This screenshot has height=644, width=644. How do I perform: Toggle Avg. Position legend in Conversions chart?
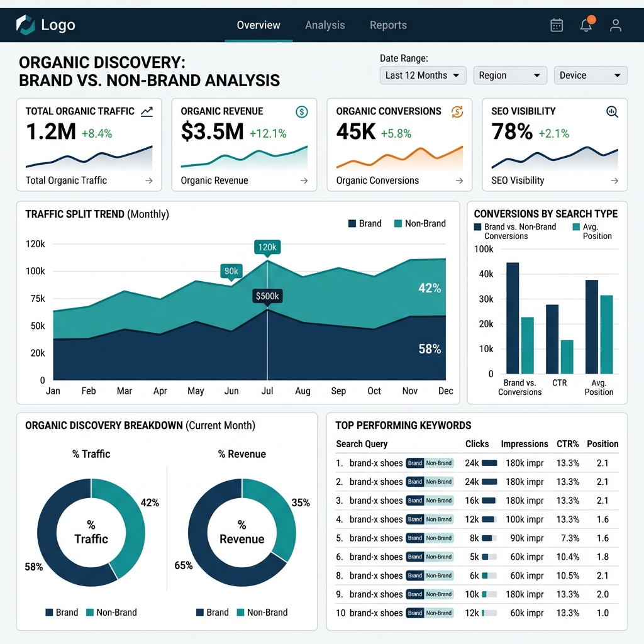(592, 231)
